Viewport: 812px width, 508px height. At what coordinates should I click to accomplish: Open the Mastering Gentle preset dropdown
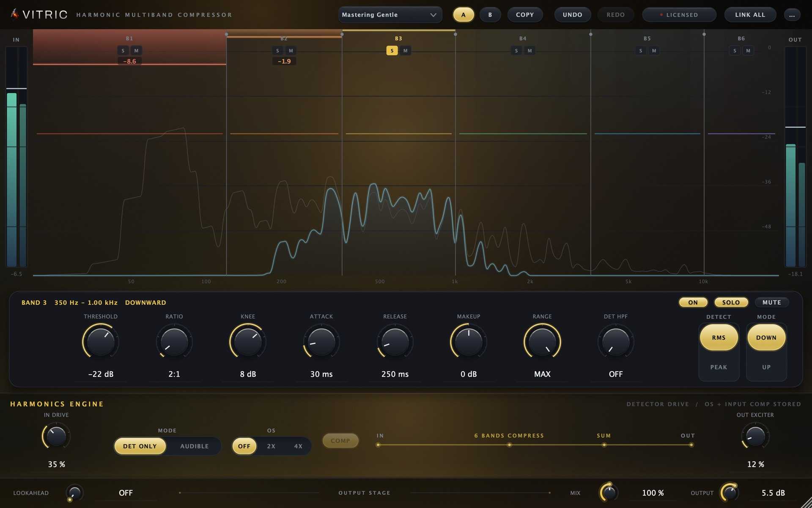tap(390, 15)
